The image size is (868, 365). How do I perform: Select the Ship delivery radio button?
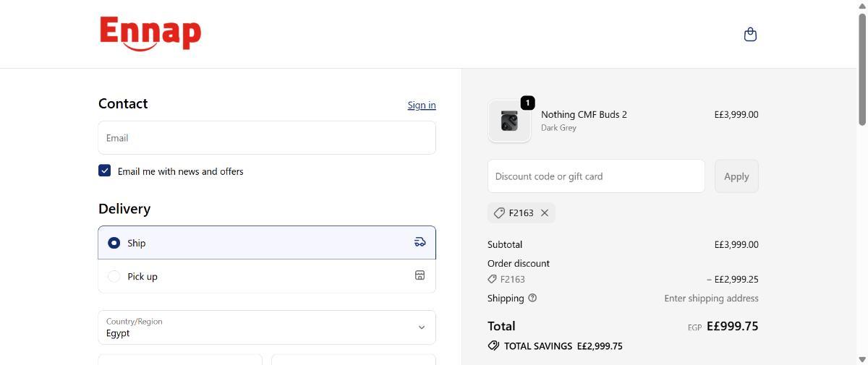coord(114,243)
